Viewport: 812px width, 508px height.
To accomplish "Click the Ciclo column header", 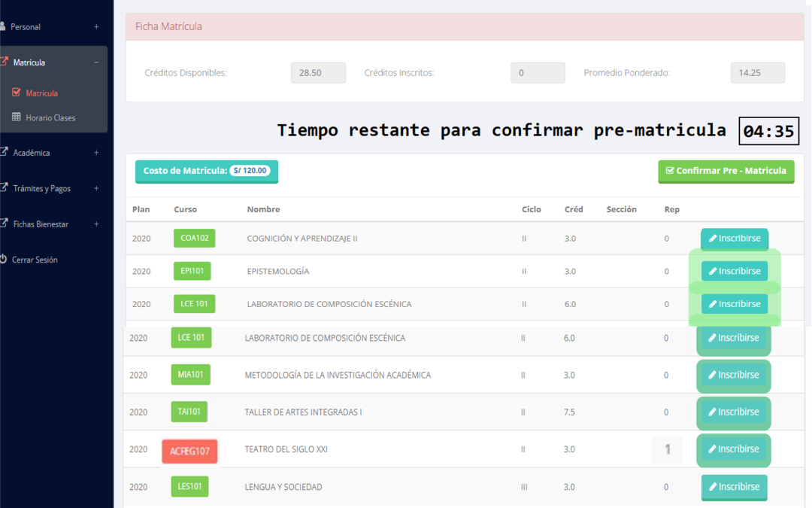I will click(x=532, y=209).
